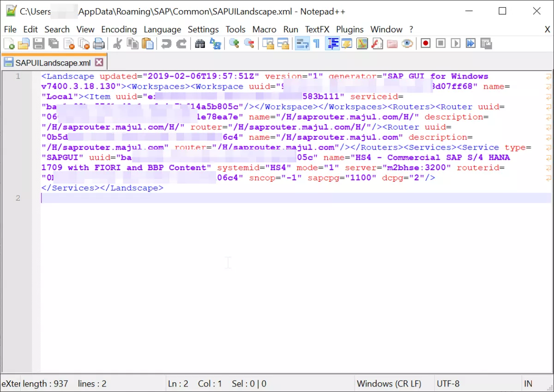This screenshot has width=554, height=392.
Task: Click the Open file toolbar icon
Action: point(24,44)
